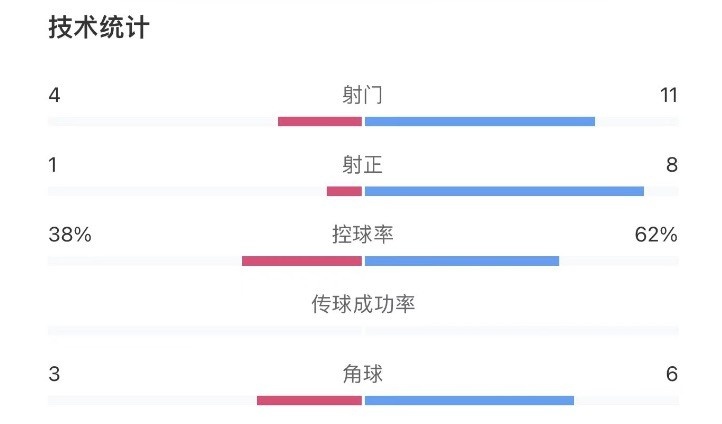Click the blue 射正 bar segment
The height and width of the screenshot is (424, 722).
click(x=504, y=191)
